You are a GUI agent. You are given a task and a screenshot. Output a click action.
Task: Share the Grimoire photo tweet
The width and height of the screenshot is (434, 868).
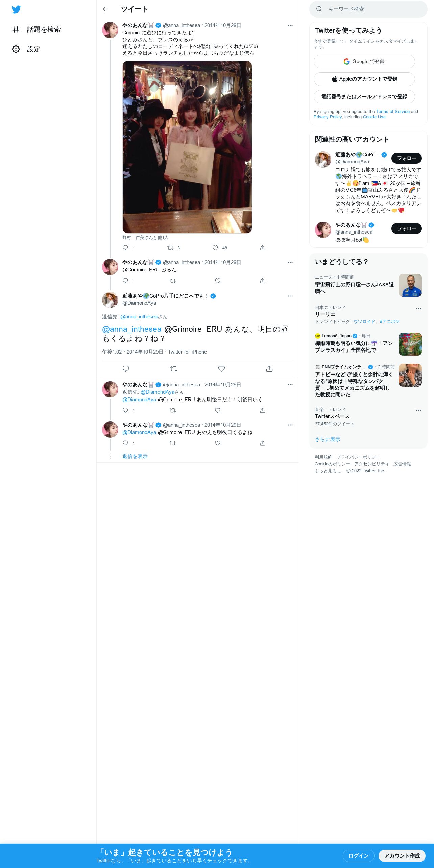click(263, 248)
